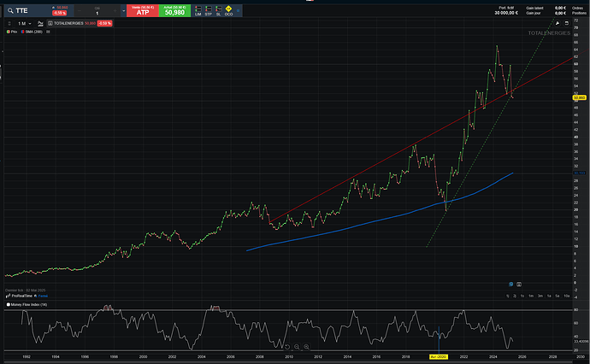
Task: Select the 10a range button
Action: (567, 296)
